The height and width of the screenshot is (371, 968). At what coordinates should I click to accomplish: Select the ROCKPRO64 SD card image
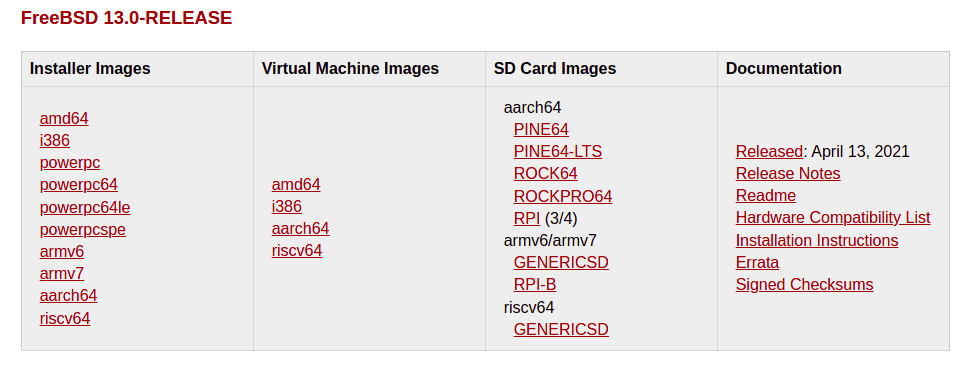(563, 196)
